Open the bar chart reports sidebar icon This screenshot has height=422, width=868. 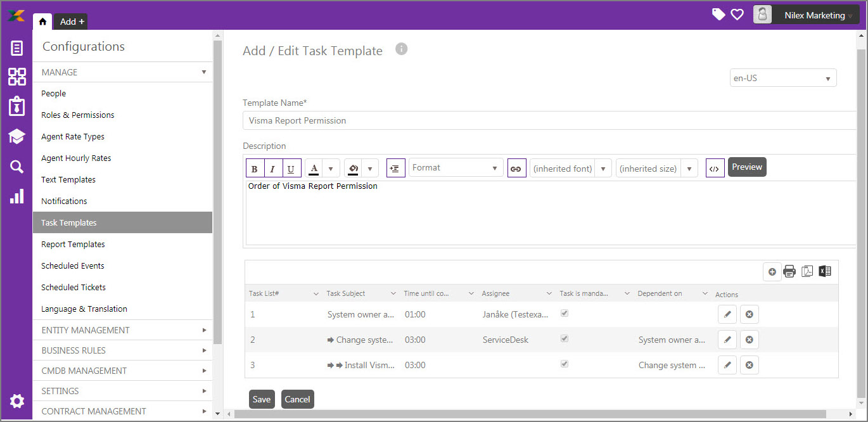point(17,196)
